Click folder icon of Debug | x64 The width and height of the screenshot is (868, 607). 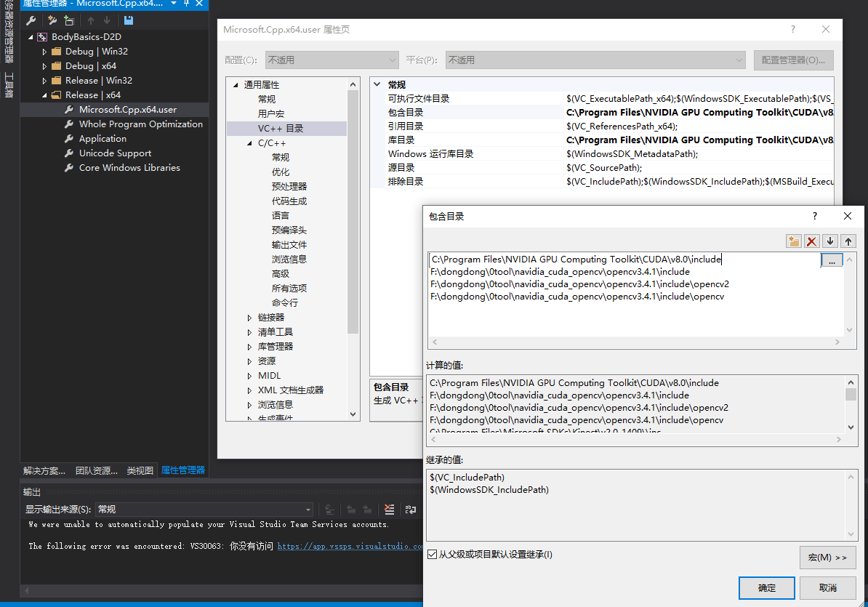57,66
